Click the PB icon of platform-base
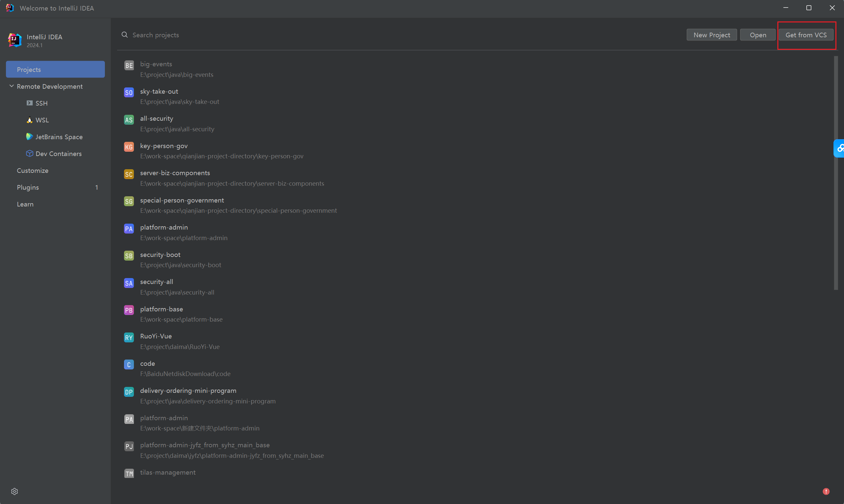 coord(129,310)
